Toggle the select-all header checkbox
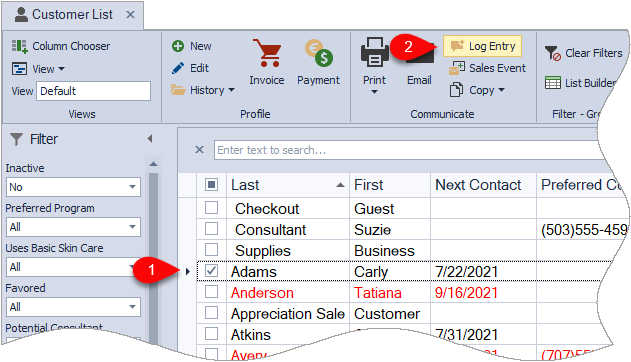Image resolution: width=631 pixels, height=362 pixels. 211,185
